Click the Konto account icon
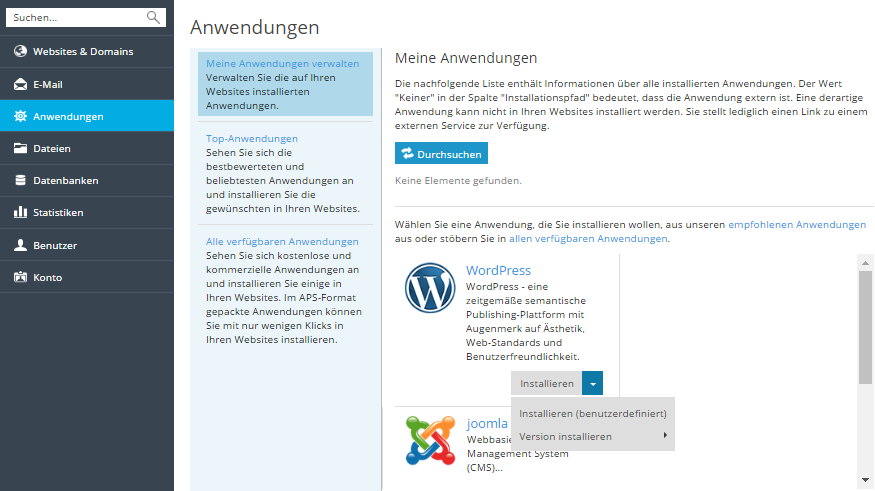The width and height of the screenshot is (875, 491). [x=20, y=277]
